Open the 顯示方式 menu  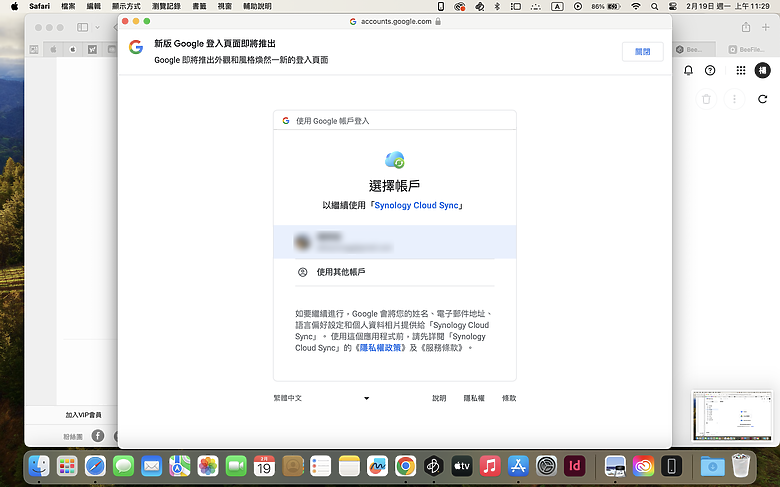click(126, 6)
